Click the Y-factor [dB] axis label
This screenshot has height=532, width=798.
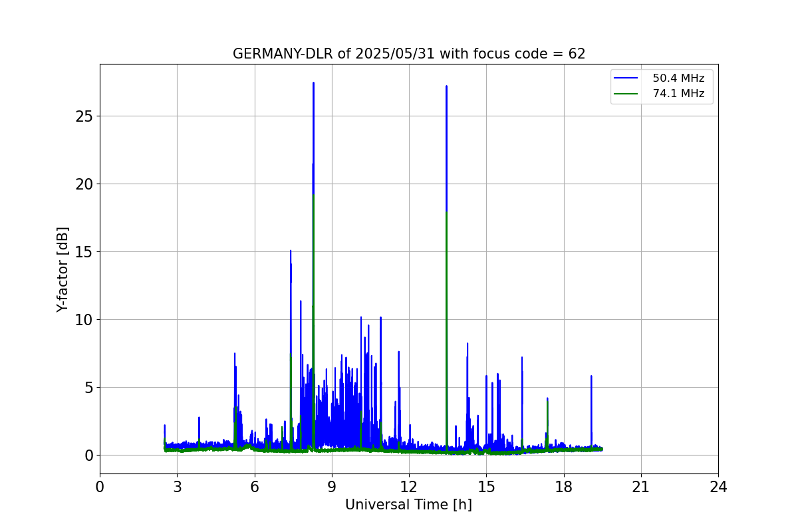pos(63,269)
